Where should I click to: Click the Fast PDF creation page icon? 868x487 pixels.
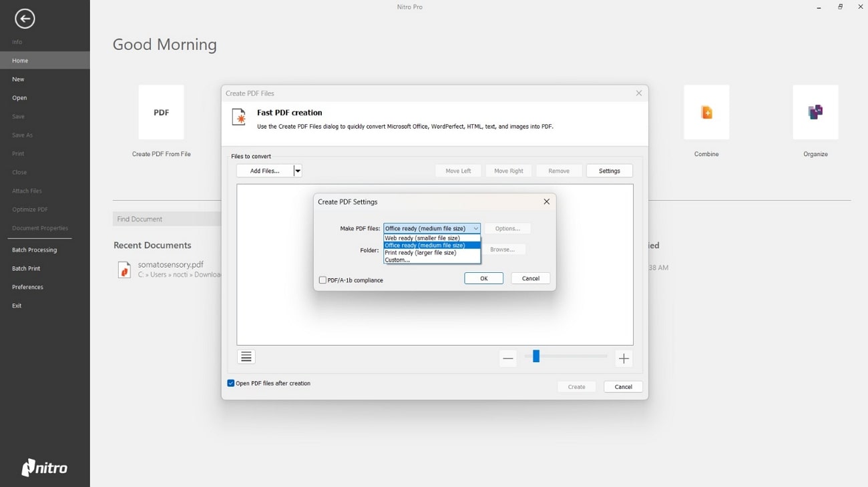click(x=239, y=117)
